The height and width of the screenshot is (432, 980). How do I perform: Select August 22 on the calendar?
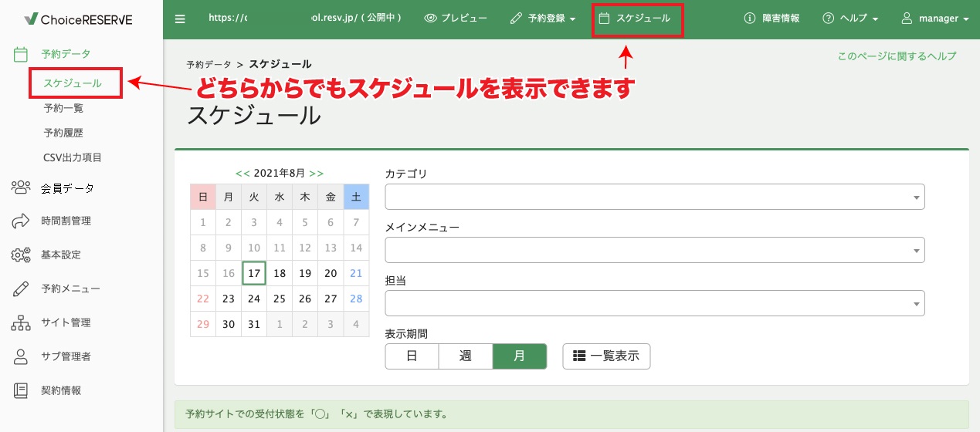click(x=203, y=299)
